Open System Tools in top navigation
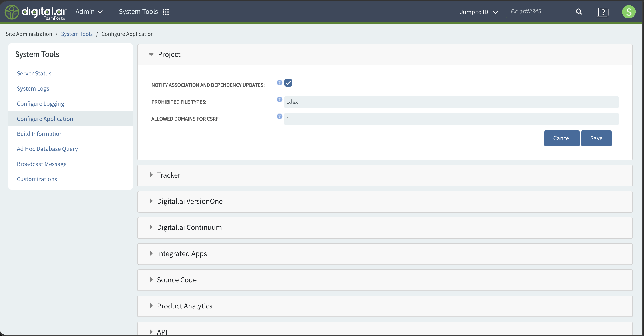This screenshot has width=644, height=336. pos(138,12)
